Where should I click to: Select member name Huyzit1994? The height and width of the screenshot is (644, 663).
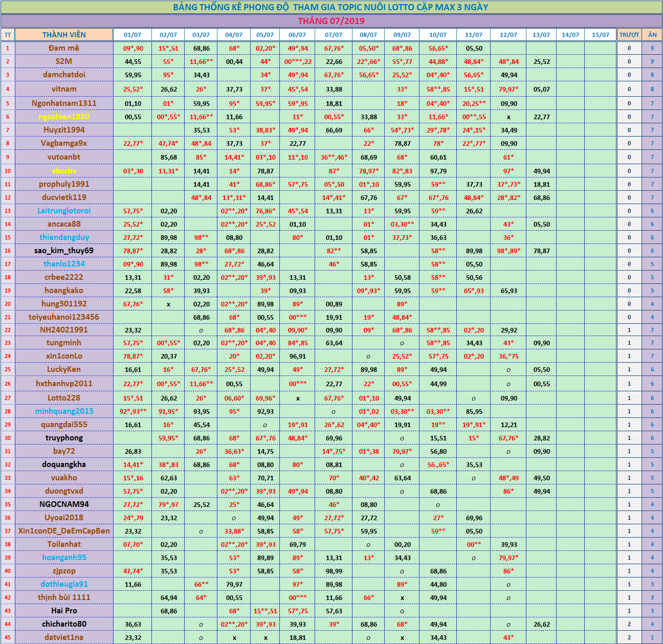coord(64,130)
